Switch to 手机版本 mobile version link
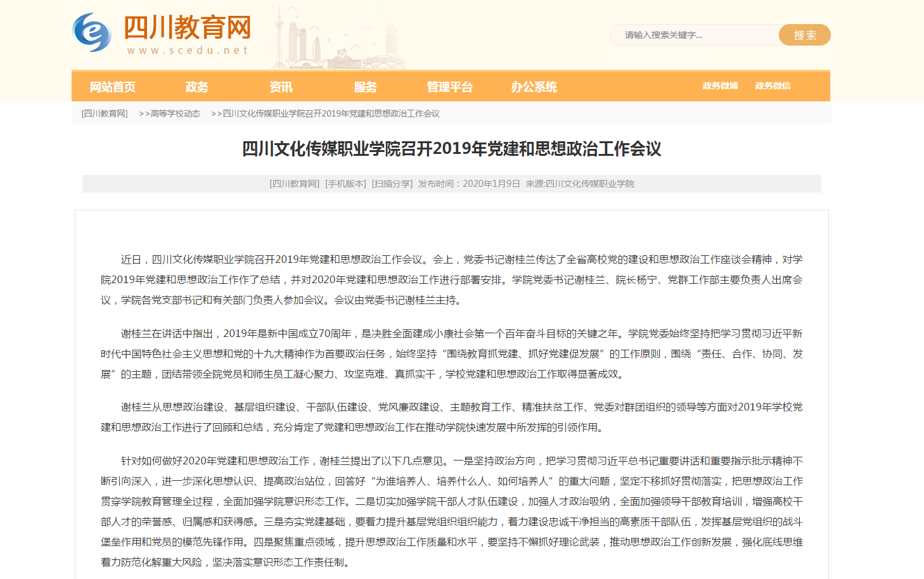 click(345, 184)
